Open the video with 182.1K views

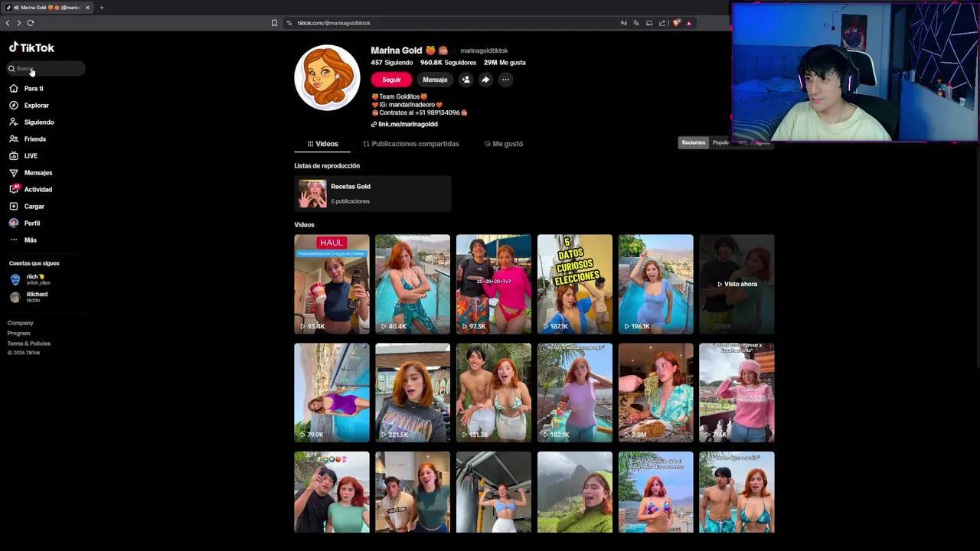[575, 393]
